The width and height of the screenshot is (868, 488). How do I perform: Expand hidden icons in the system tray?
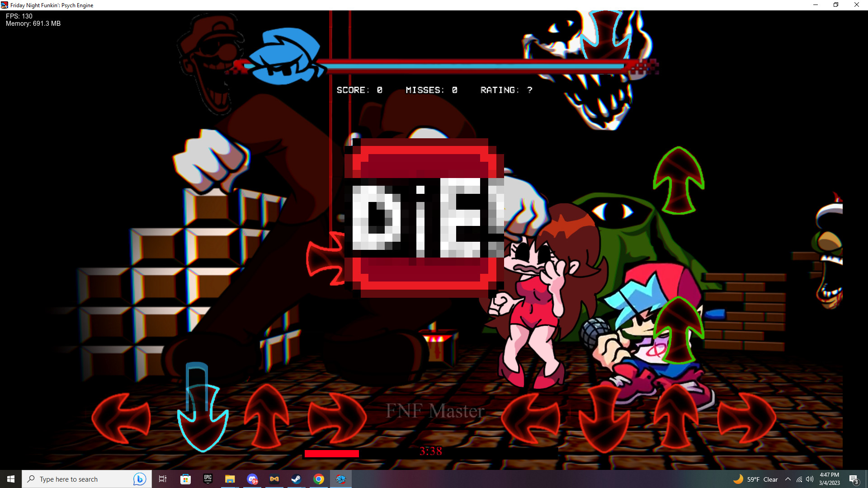[x=788, y=479]
